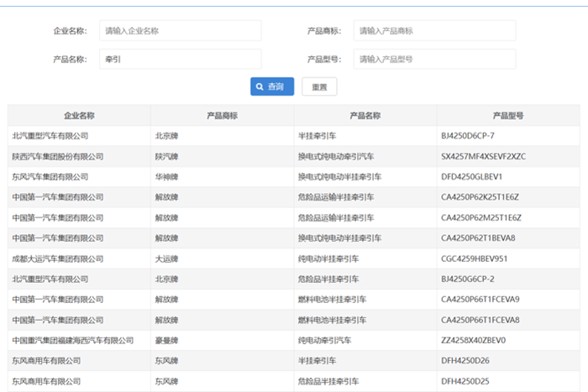Focus the 产品名称 field containing 牵引
Screen dimensions: 588x392
point(181,60)
